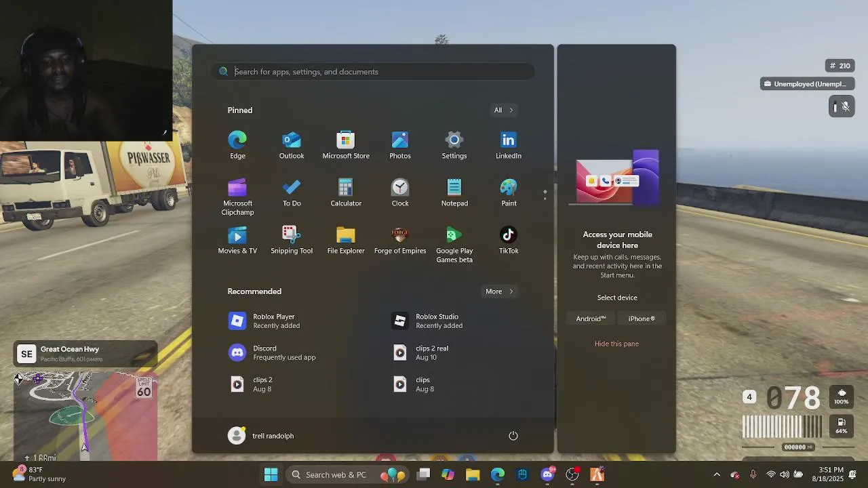Image resolution: width=868 pixels, height=488 pixels.
Task: Click the Hide this pane link
Action: (616, 344)
